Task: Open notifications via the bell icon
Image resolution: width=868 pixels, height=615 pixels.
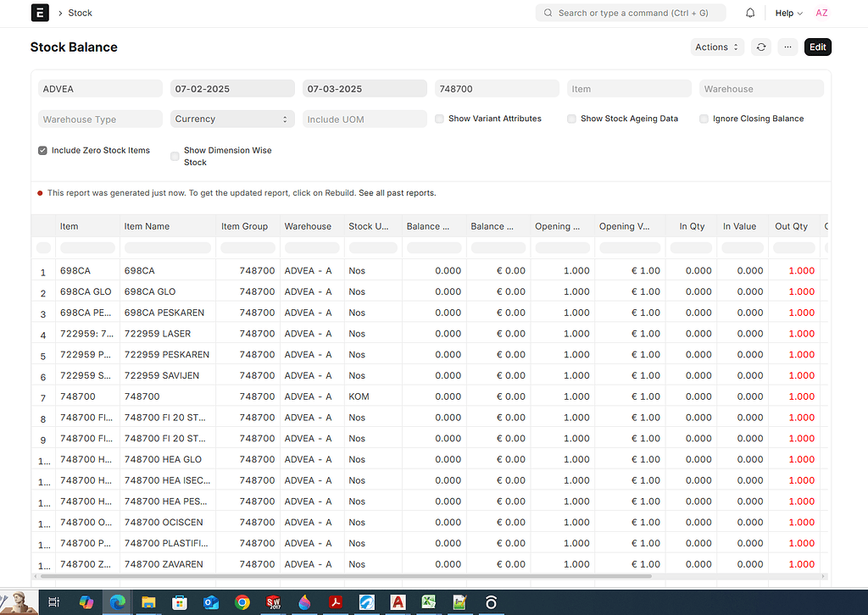Action: pos(751,13)
